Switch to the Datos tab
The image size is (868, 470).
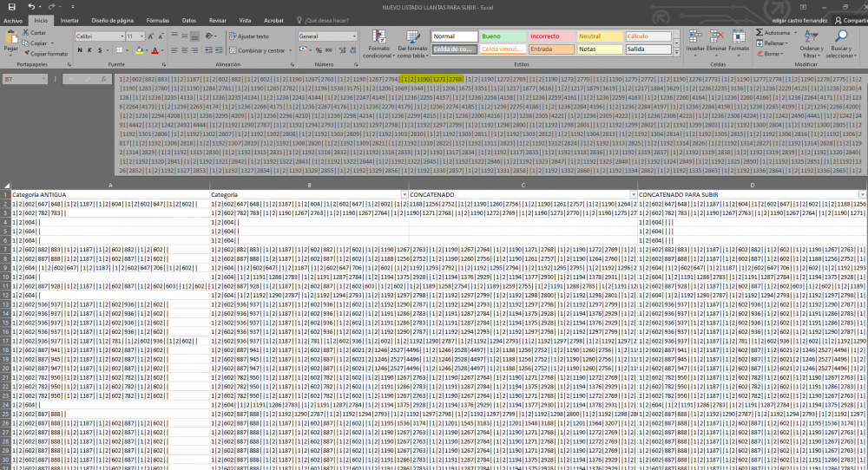[x=188, y=21]
